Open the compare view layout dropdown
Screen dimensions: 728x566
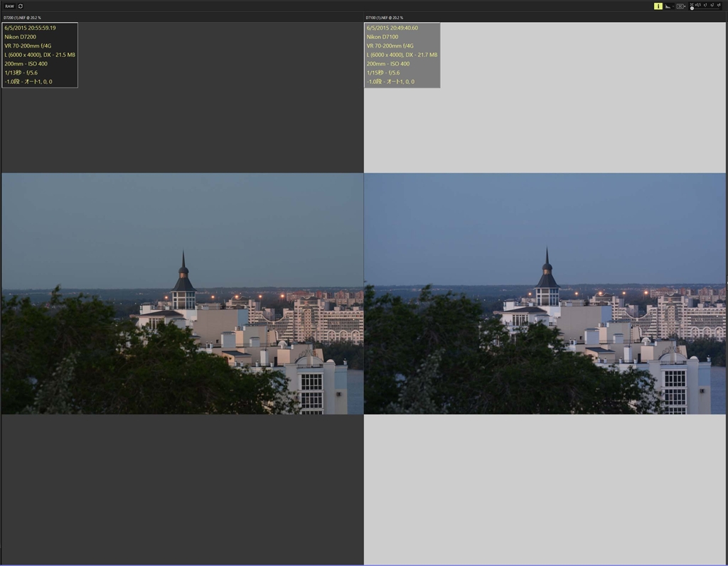[681, 6]
